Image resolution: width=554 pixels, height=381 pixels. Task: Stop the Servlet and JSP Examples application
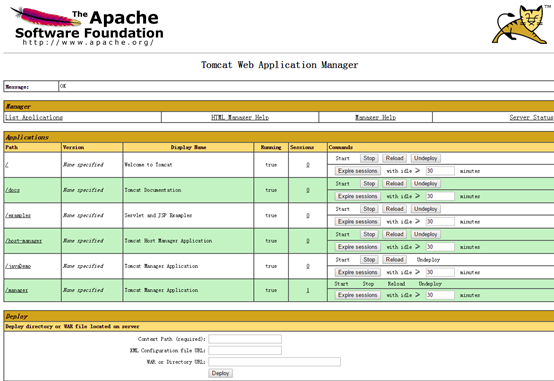(x=369, y=209)
